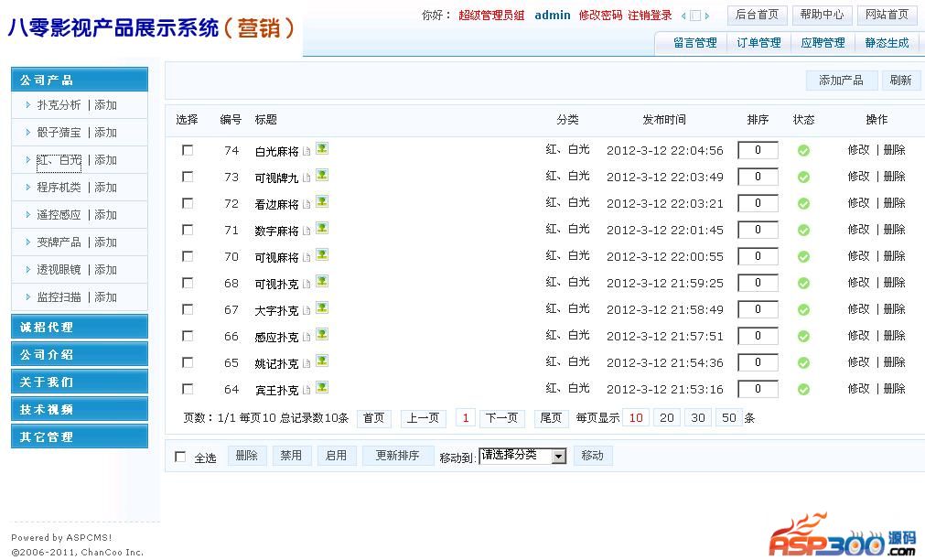The width and height of the screenshot is (925, 560).
Task: Open the 订单管理 tab
Action: click(x=758, y=43)
